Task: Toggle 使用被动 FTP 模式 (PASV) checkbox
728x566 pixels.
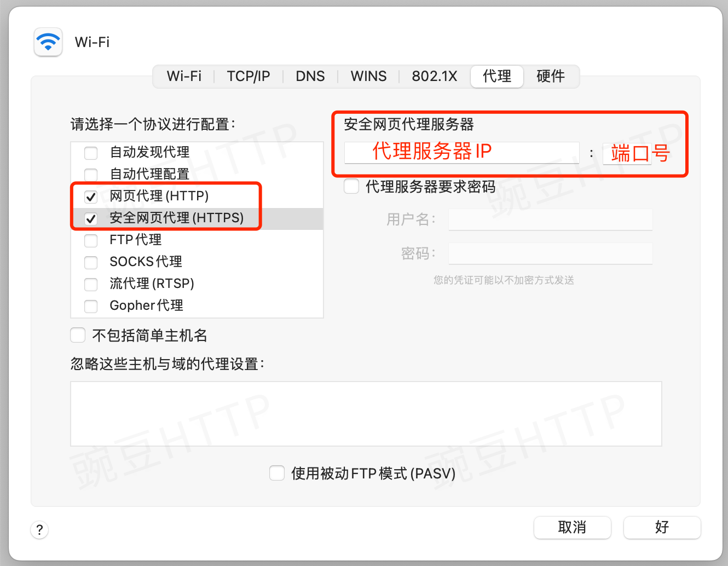Action: [x=277, y=473]
